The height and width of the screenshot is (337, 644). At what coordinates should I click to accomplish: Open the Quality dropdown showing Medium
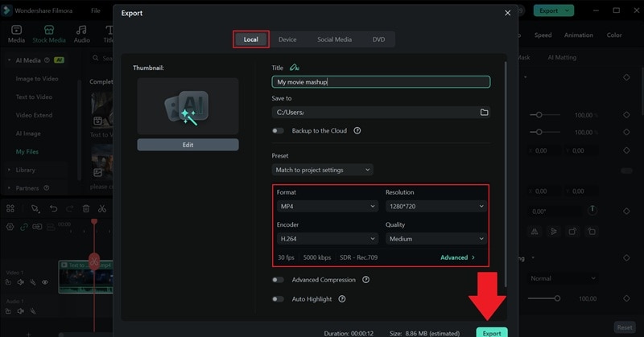coord(436,239)
